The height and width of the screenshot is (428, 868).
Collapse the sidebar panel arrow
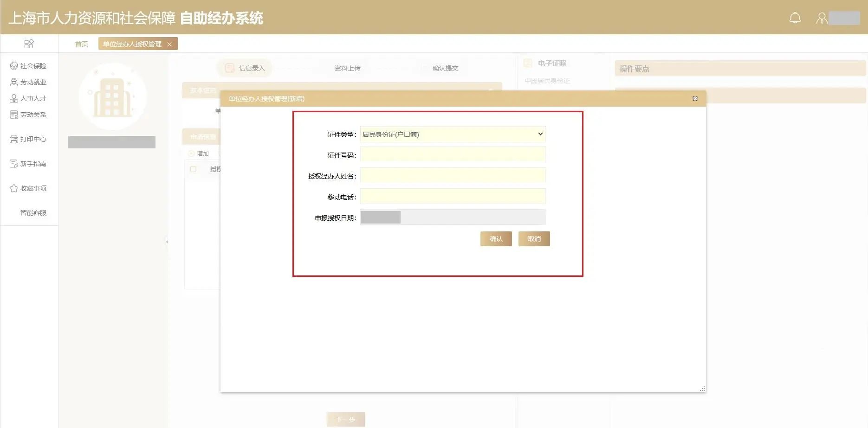167,242
